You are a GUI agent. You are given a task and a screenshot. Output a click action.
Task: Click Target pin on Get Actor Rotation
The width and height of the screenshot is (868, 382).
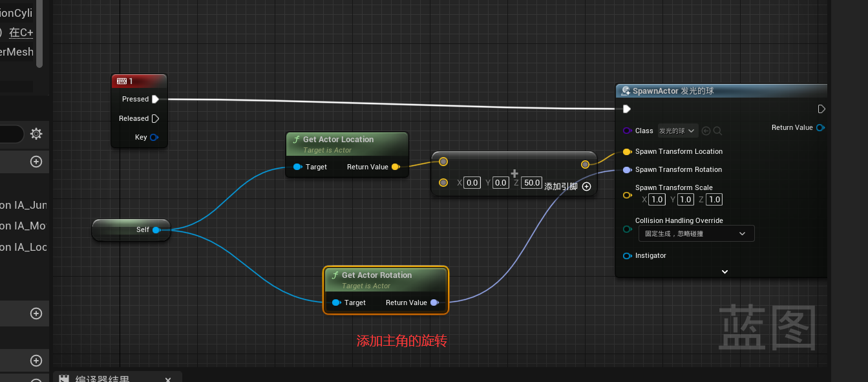tap(335, 302)
